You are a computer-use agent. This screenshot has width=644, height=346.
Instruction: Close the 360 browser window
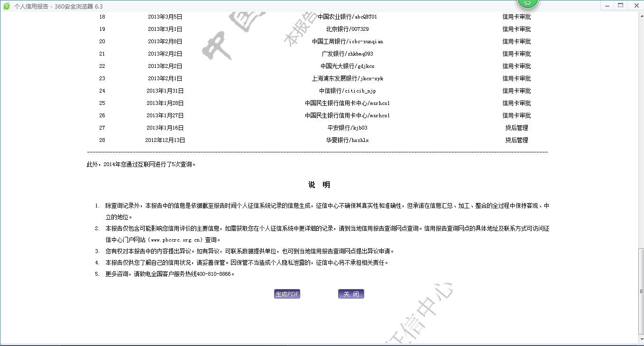point(635,5)
